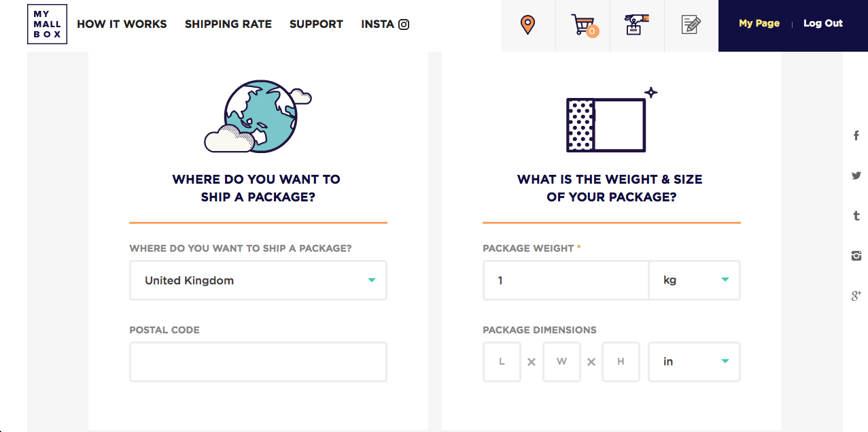Open the notepad with pencil icon

691,25
